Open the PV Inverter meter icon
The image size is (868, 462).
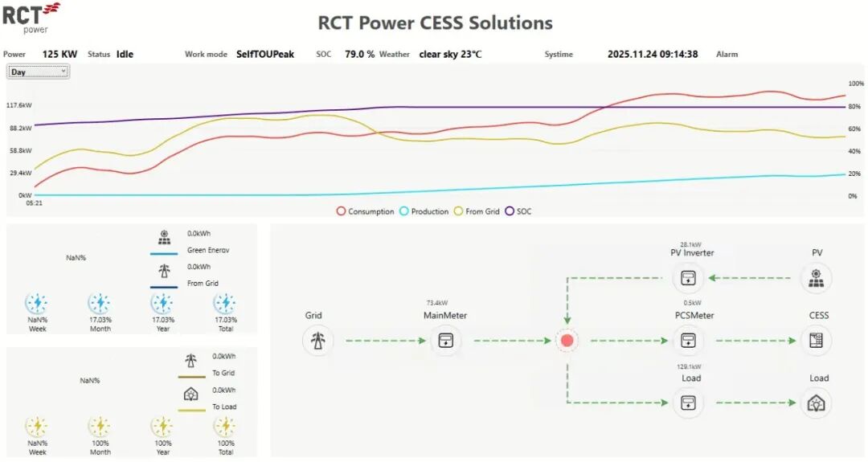point(688,278)
